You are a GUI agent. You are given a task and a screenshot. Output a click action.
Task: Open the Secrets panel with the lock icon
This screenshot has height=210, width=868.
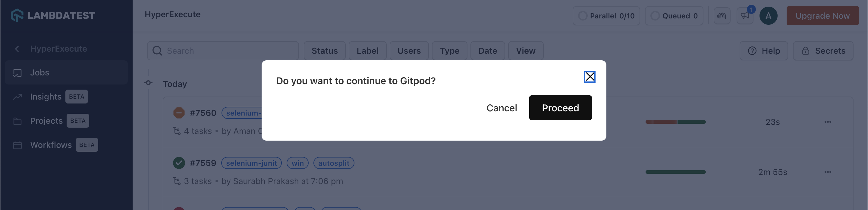823,51
